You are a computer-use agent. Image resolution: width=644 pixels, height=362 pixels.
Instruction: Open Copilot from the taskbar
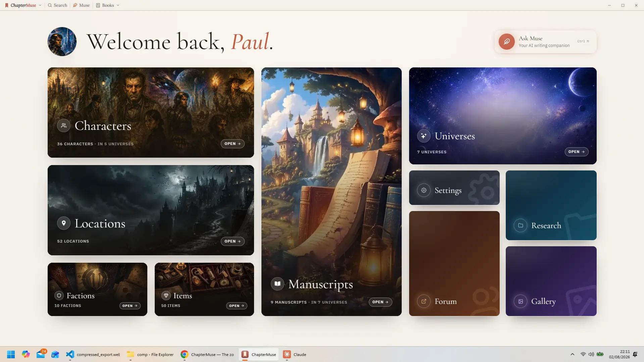coord(26,354)
